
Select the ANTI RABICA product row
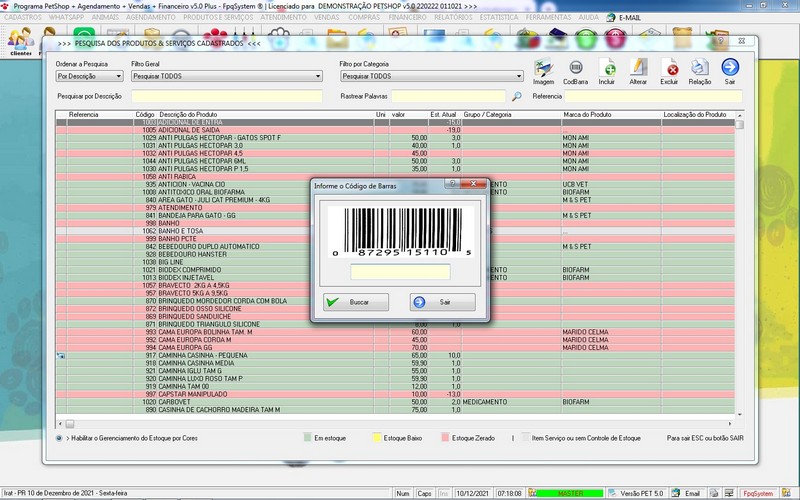pos(395,177)
